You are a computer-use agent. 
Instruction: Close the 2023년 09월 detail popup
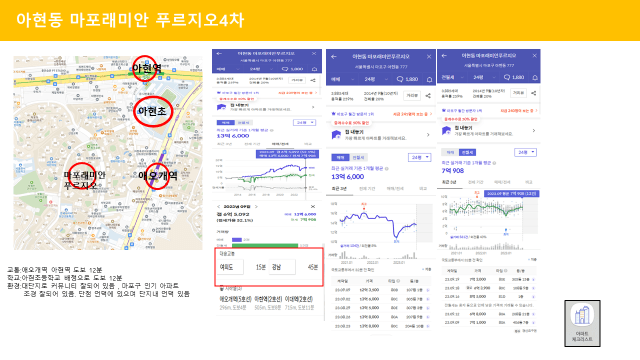[x=313, y=207]
